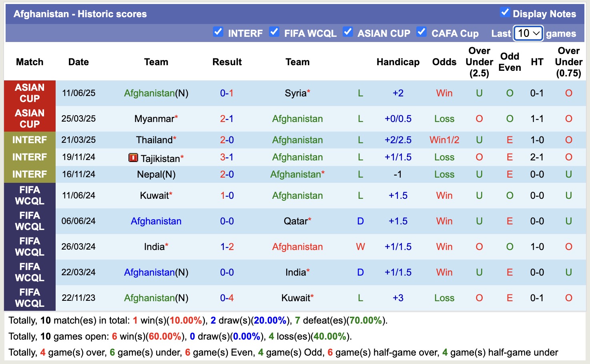Click the ASIAN CUP label on the first row
The width and height of the screenshot is (590, 364).
click(x=30, y=93)
